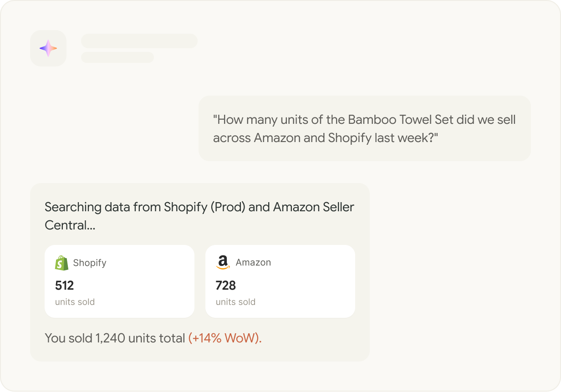This screenshot has width=561, height=392.
Task: Click "units sold" under the 512 value
Action: (75, 302)
